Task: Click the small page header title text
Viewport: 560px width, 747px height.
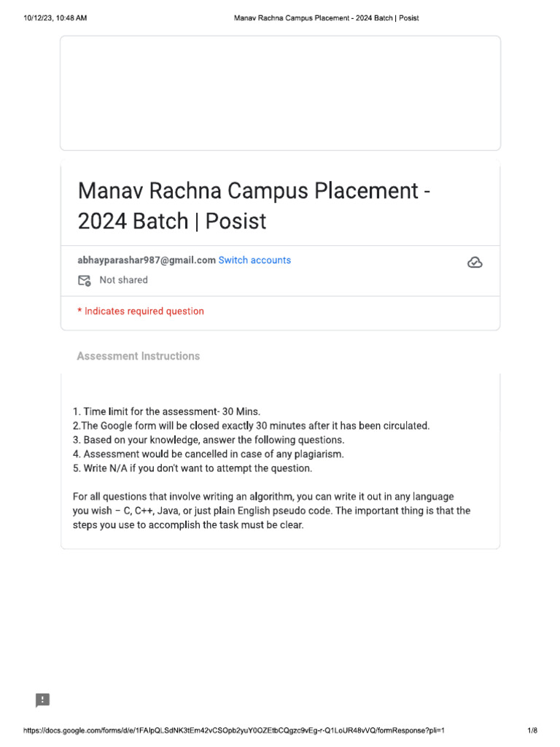Action: (326, 18)
